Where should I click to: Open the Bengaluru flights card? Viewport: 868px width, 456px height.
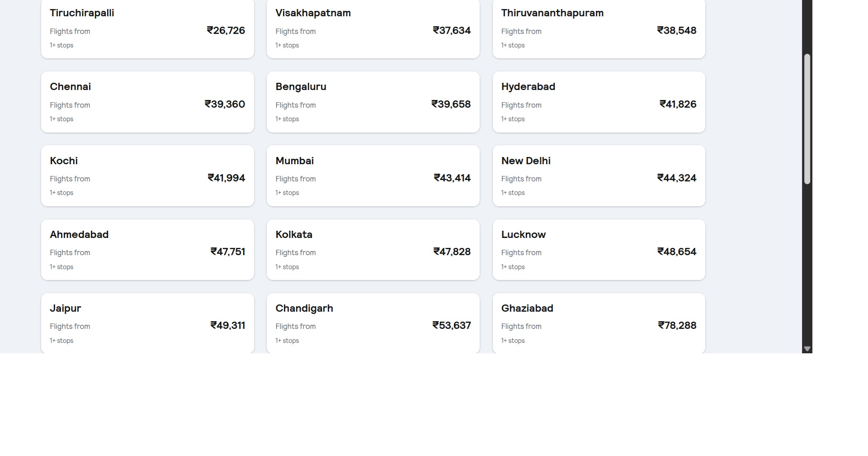[x=373, y=102]
